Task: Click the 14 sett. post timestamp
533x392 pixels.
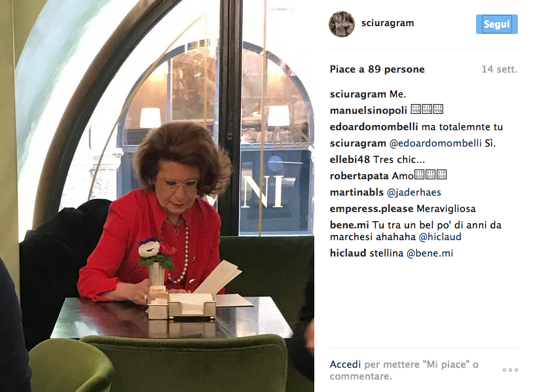Action: (x=500, y=69)
